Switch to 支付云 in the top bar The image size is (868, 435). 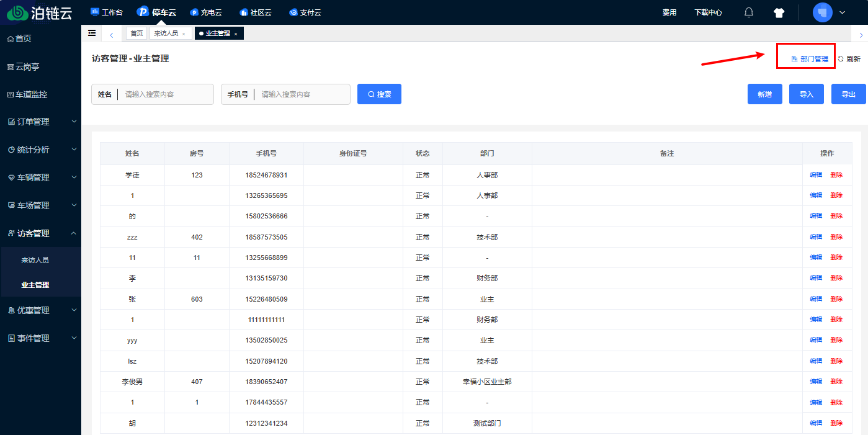pos(305,12)
